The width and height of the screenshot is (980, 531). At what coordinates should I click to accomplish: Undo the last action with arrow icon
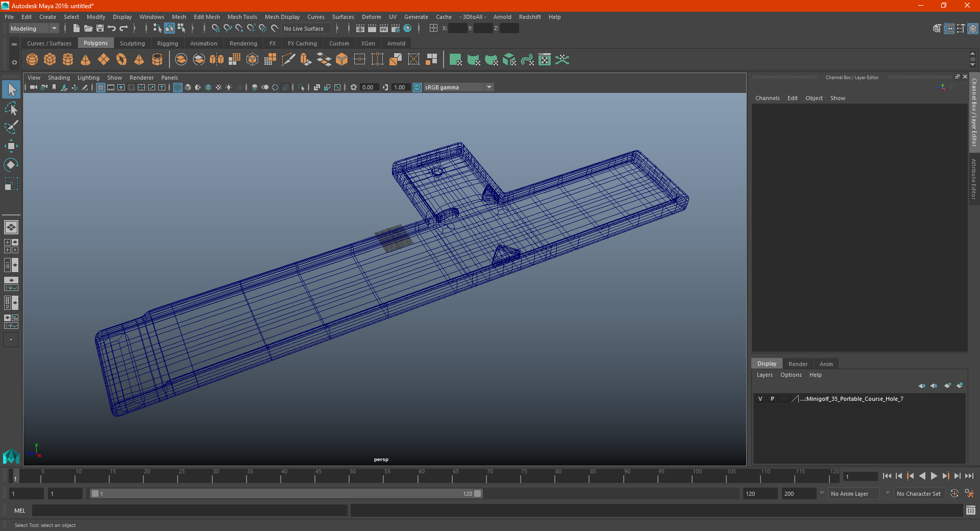[112, 29]
